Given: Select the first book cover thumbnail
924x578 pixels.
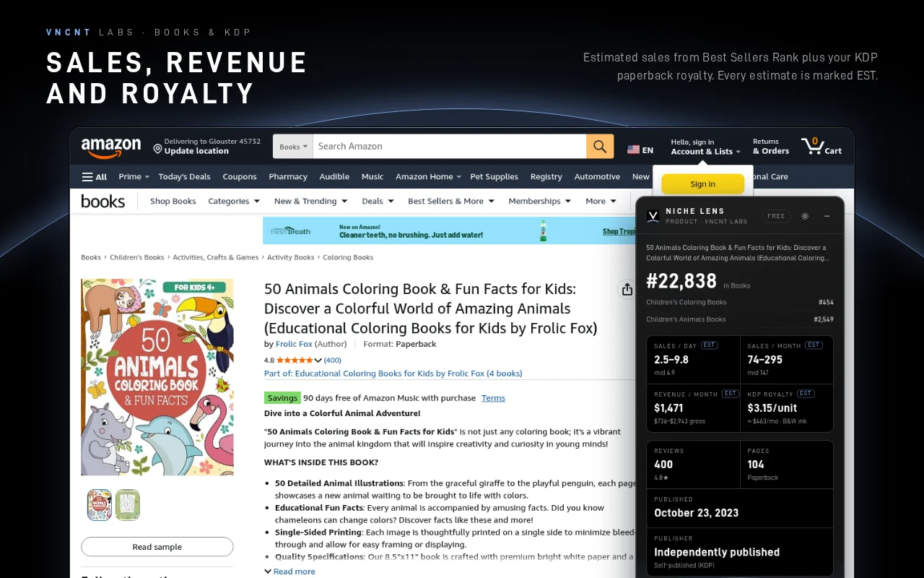Looking at the screenshot, I should point(100,505).
